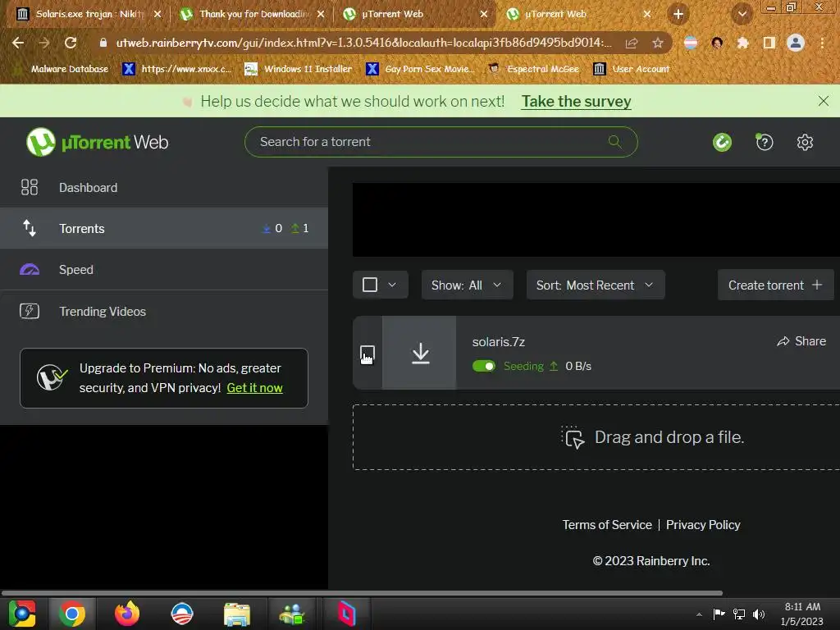Open the Start button on taskbar
The image size is (840, 630).
point(21,614)
